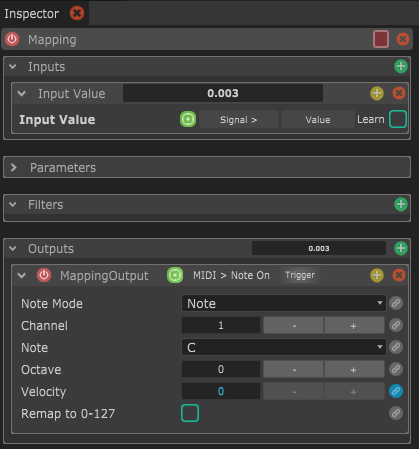Click yellow plus icon on Input Value row

click(x=377, y=93)
